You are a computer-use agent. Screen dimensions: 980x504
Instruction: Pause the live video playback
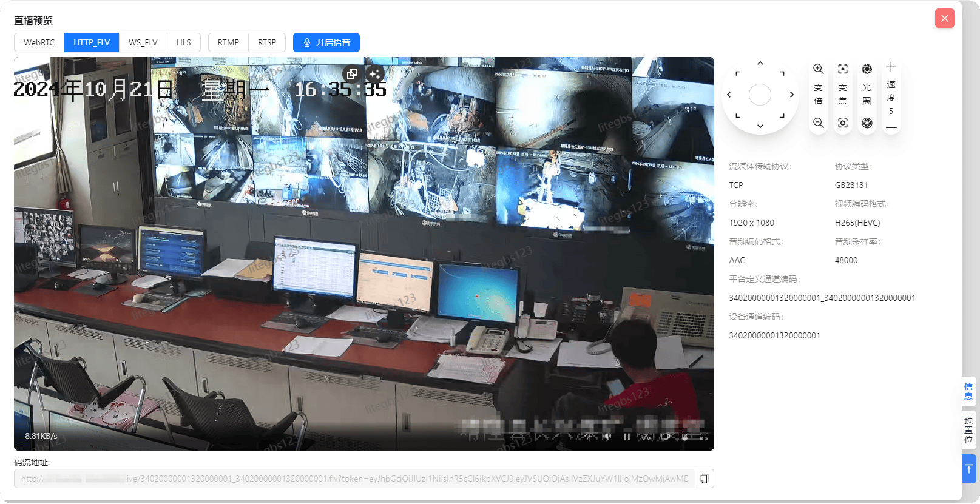(627, 436)
